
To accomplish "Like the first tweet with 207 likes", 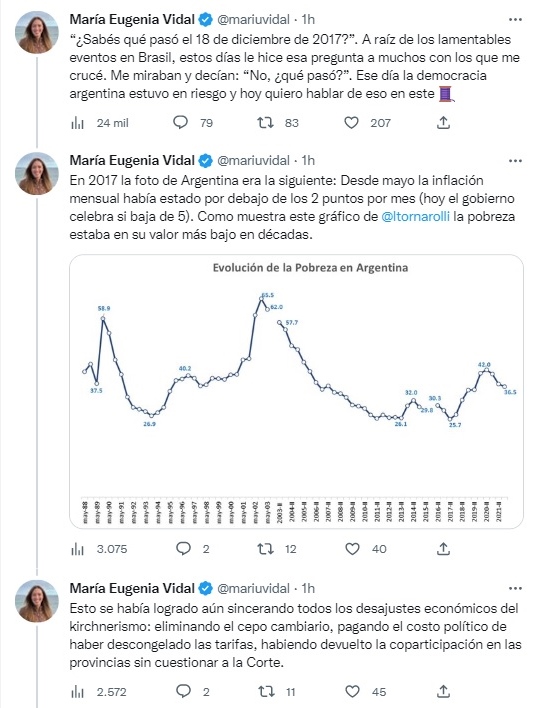I will 351,122.
